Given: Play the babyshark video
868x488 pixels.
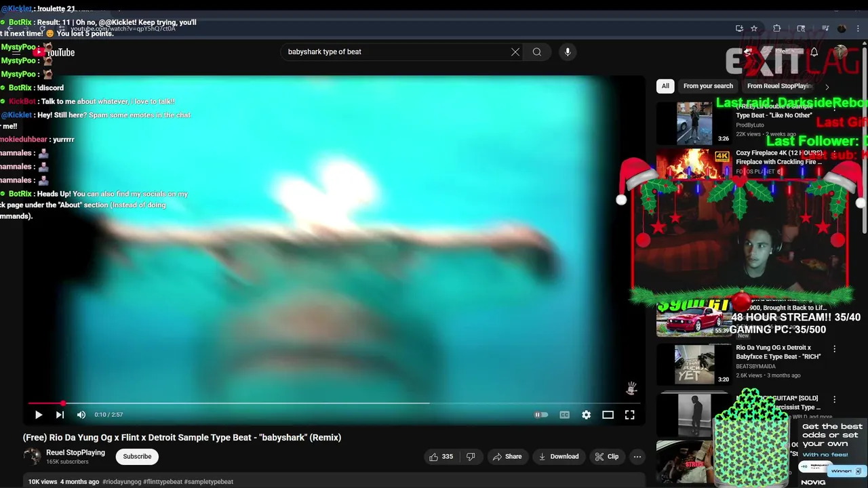Looking at the screenshot, I should [x=39, y=415].
